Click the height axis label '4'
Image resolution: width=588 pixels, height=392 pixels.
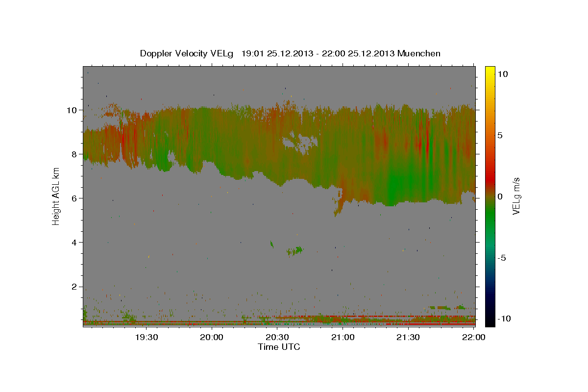74,242
